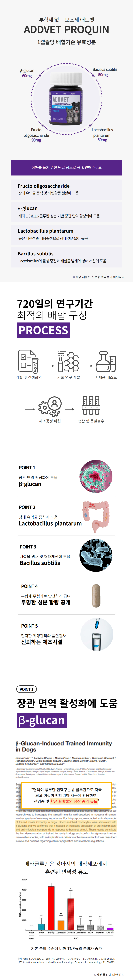The width and height of the screenshot is (133, 980).
Task: Click the purple β-glucan section heading
Action: coord(42,720)
